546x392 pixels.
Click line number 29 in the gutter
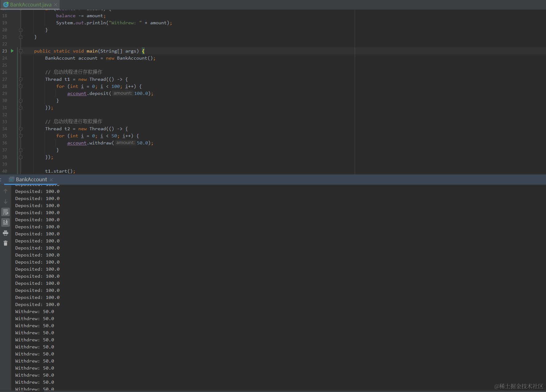[x=5, y=93]
